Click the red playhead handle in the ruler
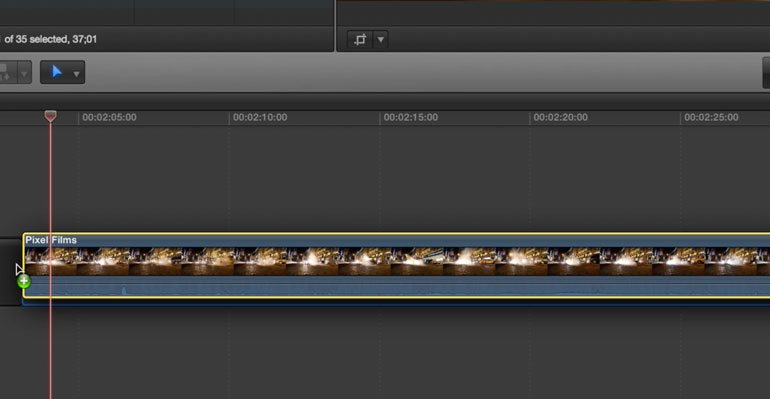The height and width of the screenshot is (399, 770). (50, 116)
